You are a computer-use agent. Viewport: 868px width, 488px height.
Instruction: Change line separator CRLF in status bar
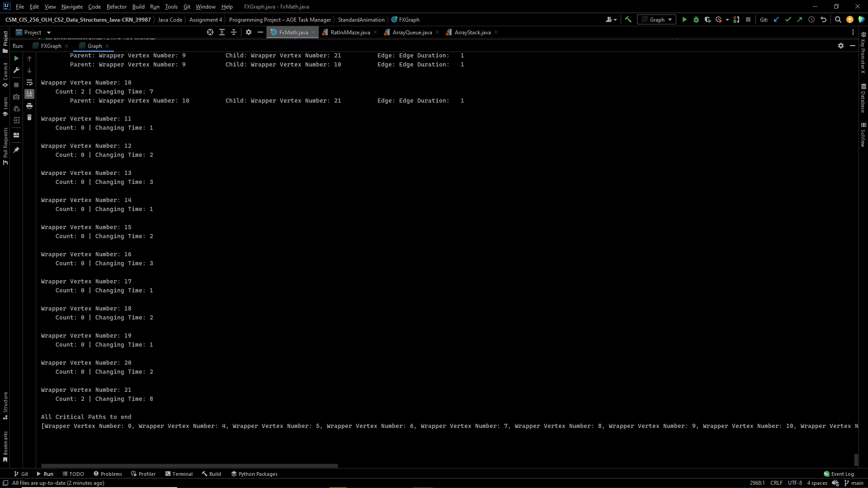point(776,483)
